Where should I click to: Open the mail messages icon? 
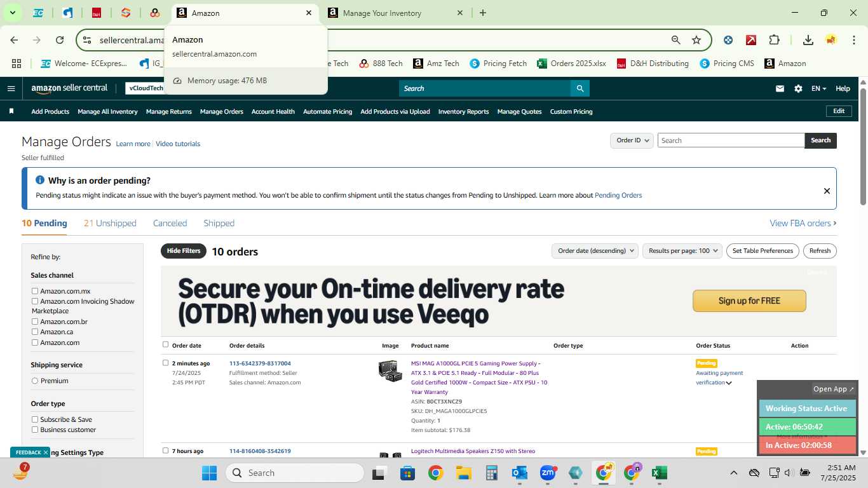pos(780,89)
